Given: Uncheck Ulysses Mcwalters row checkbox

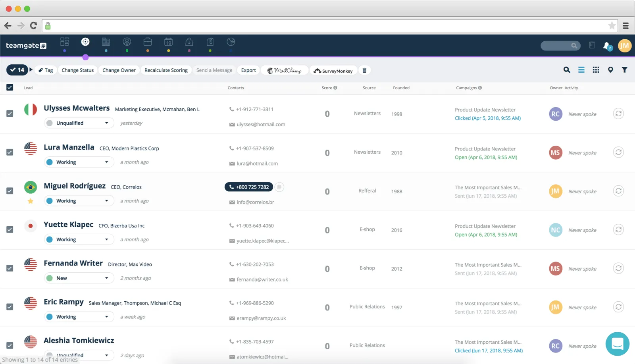Looking at the screenshot, I should coord(10,114).
